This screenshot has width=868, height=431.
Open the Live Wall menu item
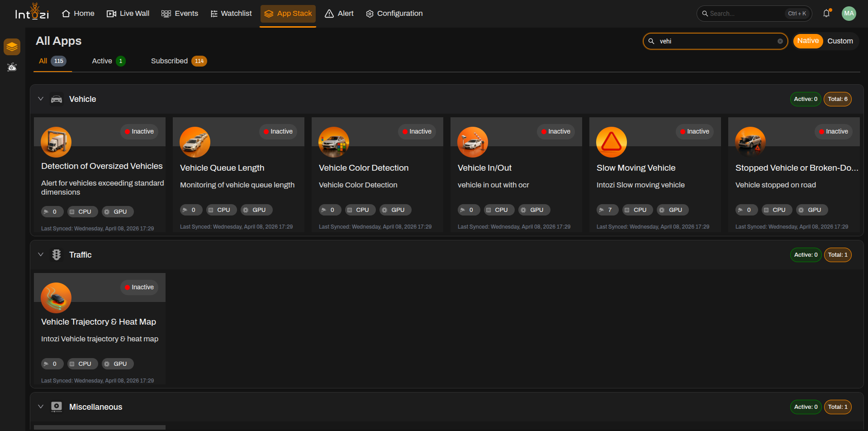pyautogui.click(x=128, y=14)
